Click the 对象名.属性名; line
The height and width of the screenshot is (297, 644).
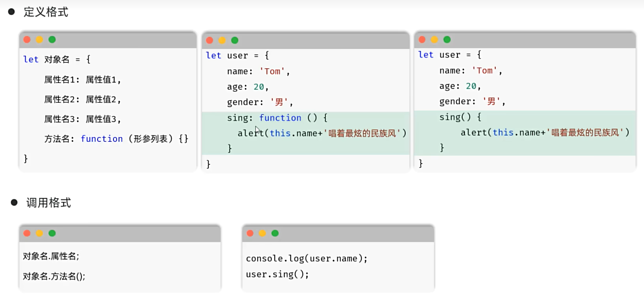51,256
